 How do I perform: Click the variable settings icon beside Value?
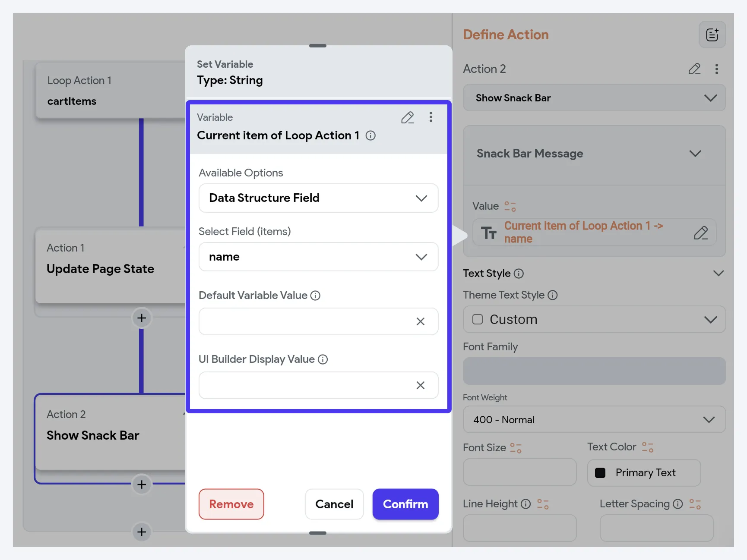510,206
